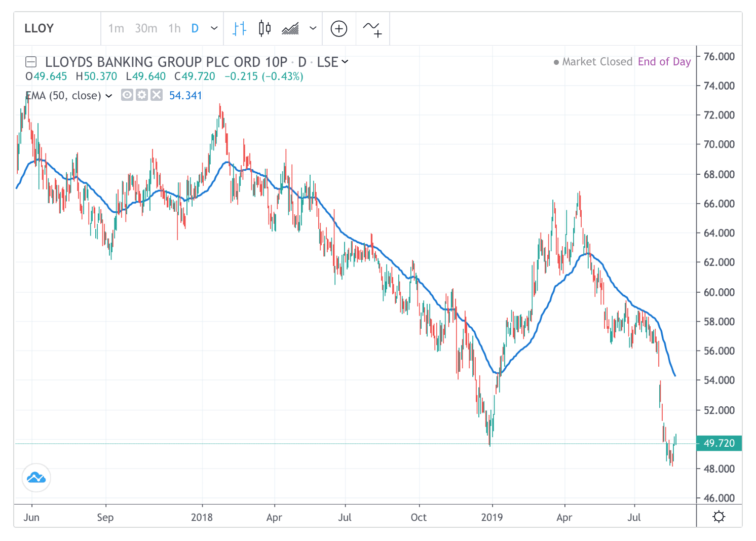This screenshot has width=756, height=541.
Task: Click the End of Day label
Action: pos(664,62)
